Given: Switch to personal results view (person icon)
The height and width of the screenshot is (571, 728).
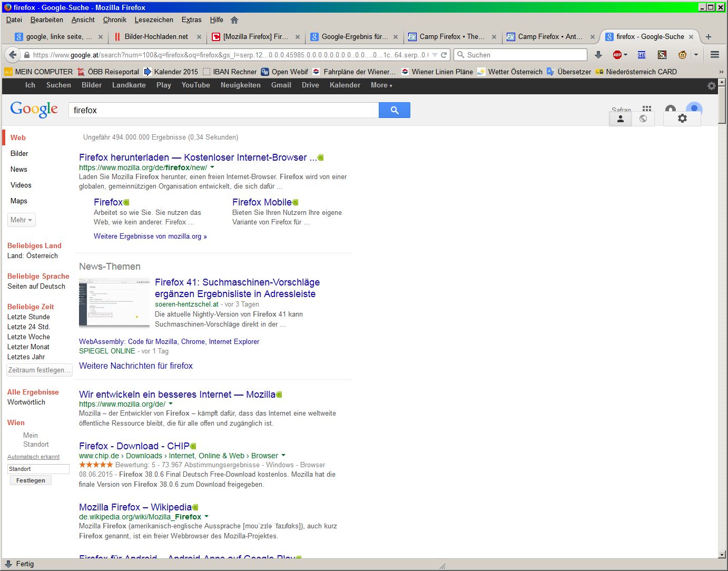Looking at the screenshot, I should click(621, 119).
